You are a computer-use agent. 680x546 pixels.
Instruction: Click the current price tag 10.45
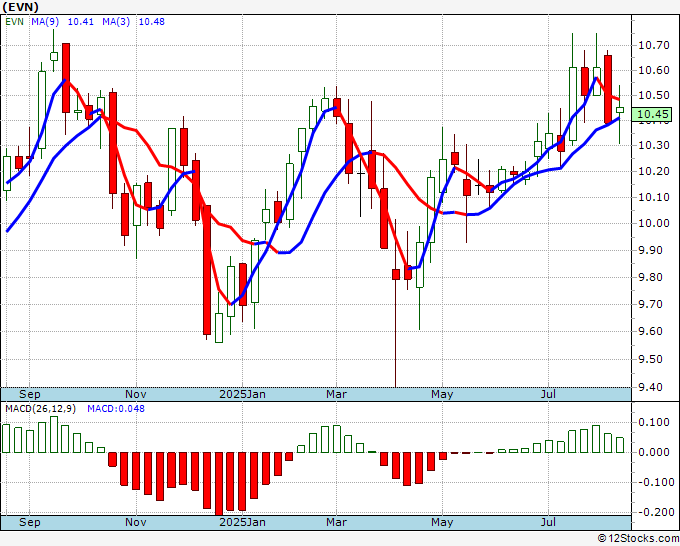point(654,114)
